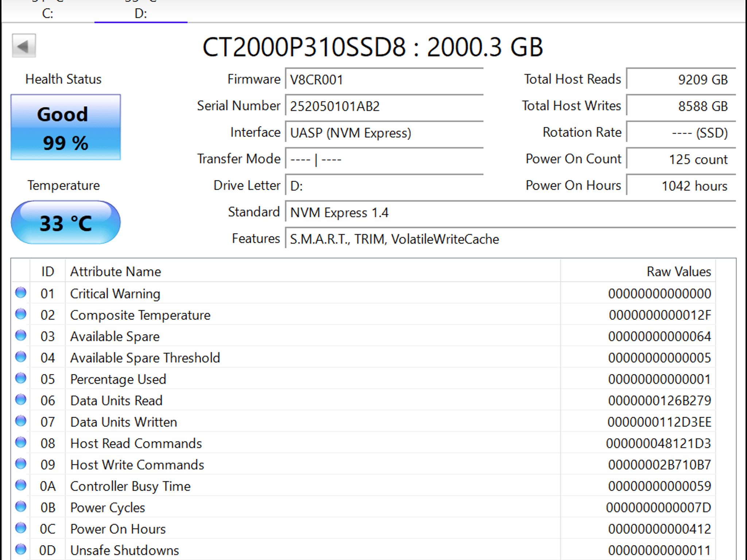Viewport: 747px width, 560px height.
Task: Click the status dot for Data Units Read
Action: point(21,400)
